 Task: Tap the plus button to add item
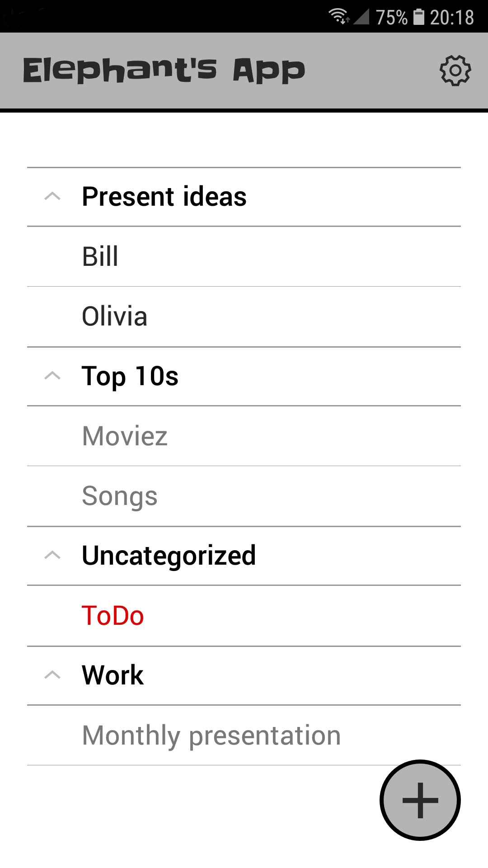tap(420, 800)
